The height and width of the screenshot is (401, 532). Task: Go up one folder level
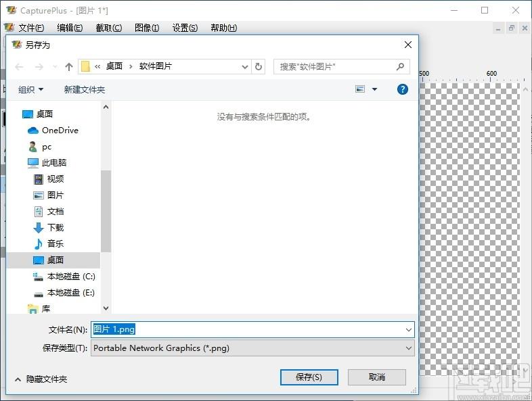point(69,67)
